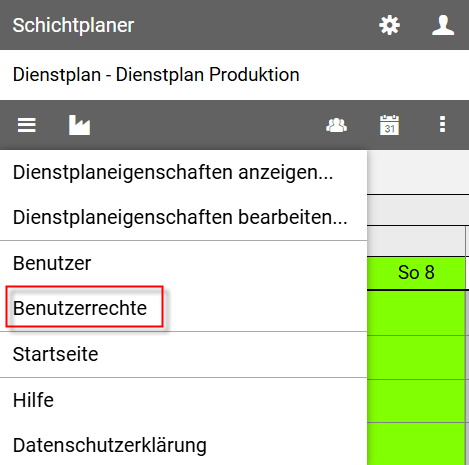The width and height of the screenshot is (469, 465).
Task: Choose Benutzerrechte from the menu
Action: (183, 308)
